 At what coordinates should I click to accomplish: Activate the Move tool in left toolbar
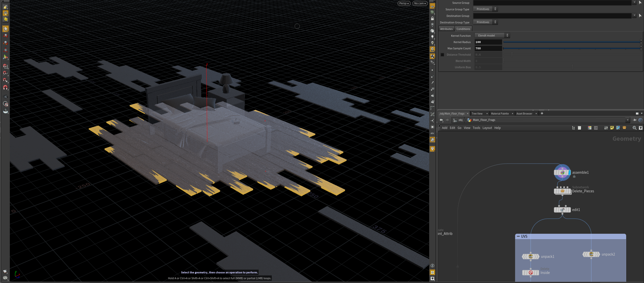pos(5,36)
